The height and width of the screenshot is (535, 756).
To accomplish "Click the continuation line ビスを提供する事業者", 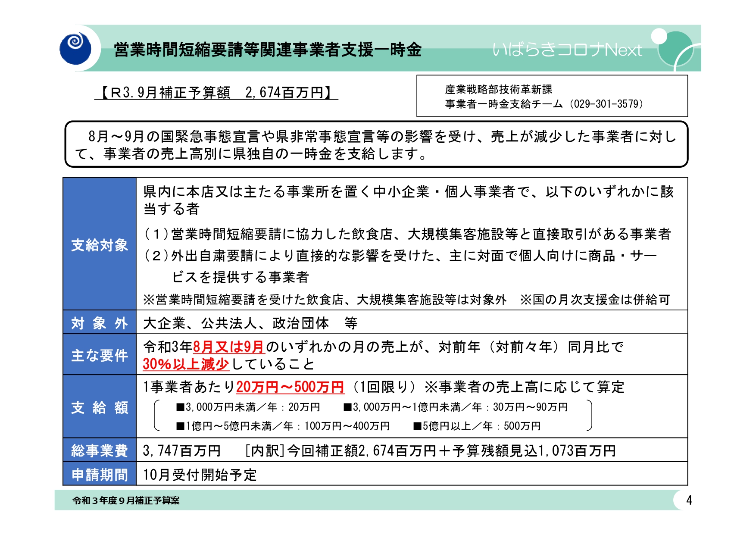I will click(241, 277).
